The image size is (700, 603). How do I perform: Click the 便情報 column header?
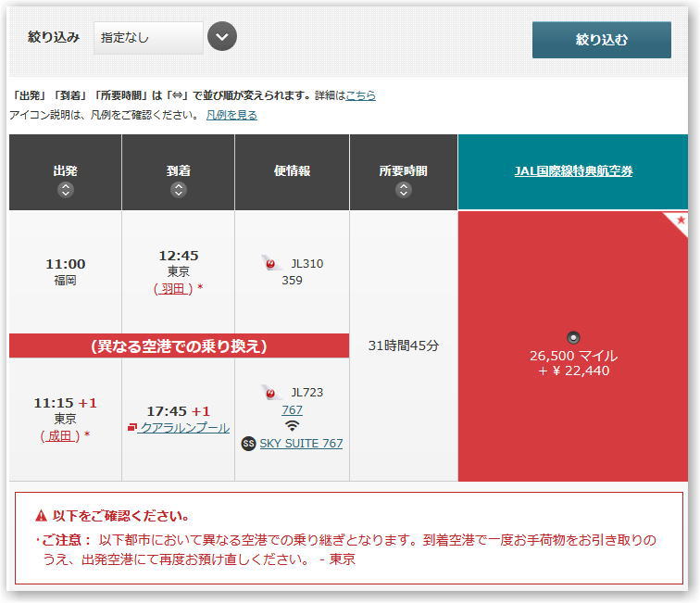[x=292, y=172]
